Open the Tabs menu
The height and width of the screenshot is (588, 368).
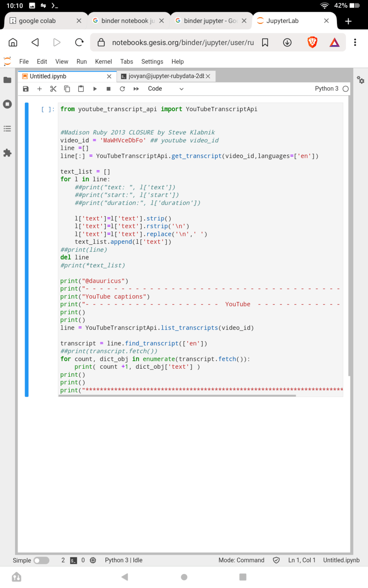tap(127, 61)
